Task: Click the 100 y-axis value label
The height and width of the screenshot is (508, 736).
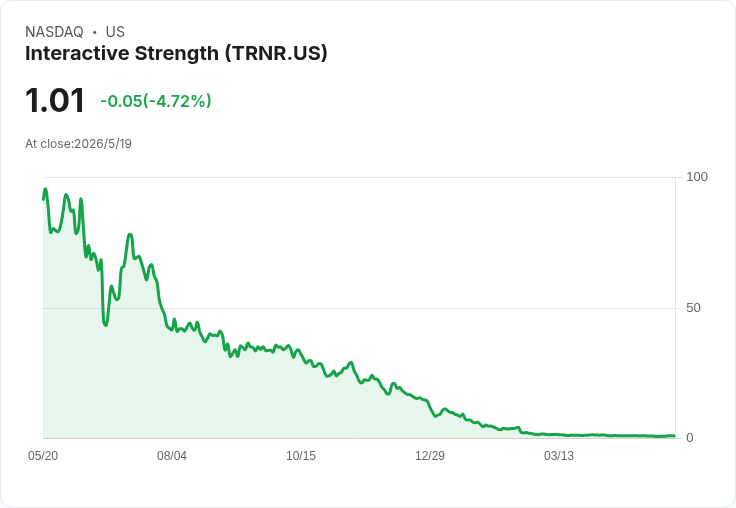Action: pyautogui.click(x=697, y=177)
